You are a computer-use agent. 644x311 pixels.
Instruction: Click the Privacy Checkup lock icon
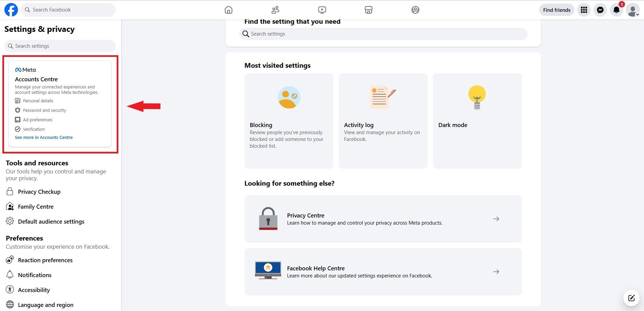coord(10,191)
